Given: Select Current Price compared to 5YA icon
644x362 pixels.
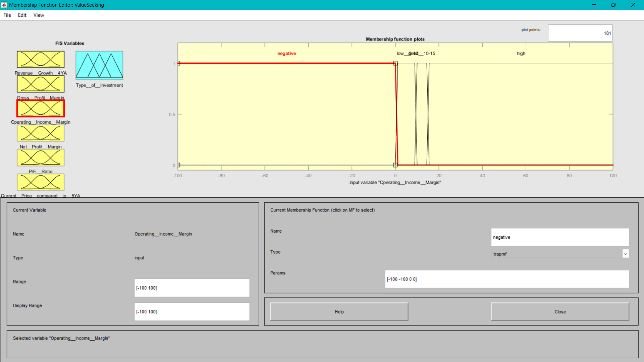Looking at the screenshot, I should pyautogui.click(x=41, y=182).
